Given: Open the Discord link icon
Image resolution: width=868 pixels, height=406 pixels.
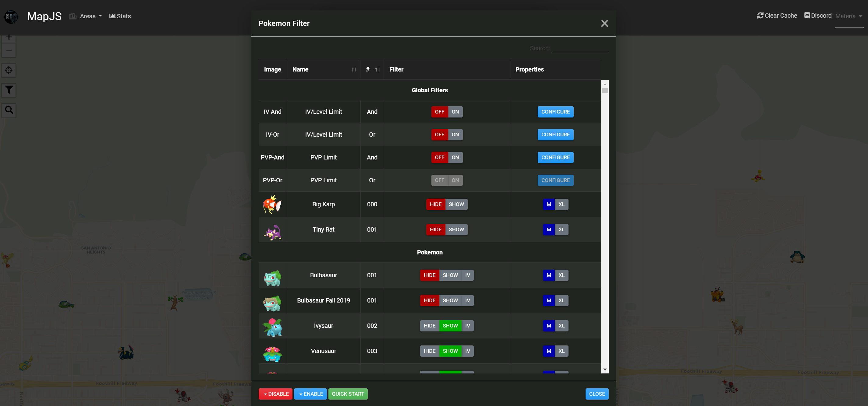Looking at the screenshot, I should [807, 16].
